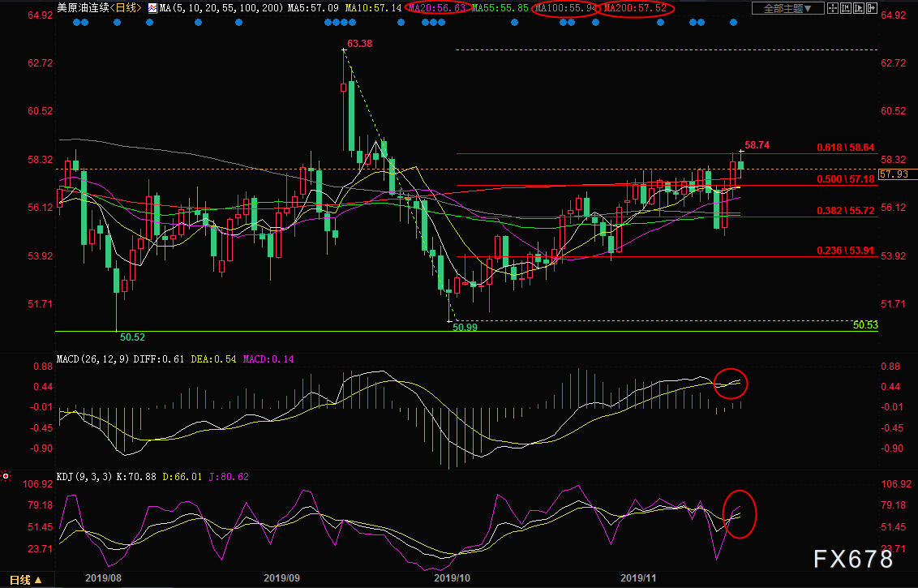Click the MA55:55.85 value
The width and height of the screenshot is (918, 588).
(x=500, y=8)
